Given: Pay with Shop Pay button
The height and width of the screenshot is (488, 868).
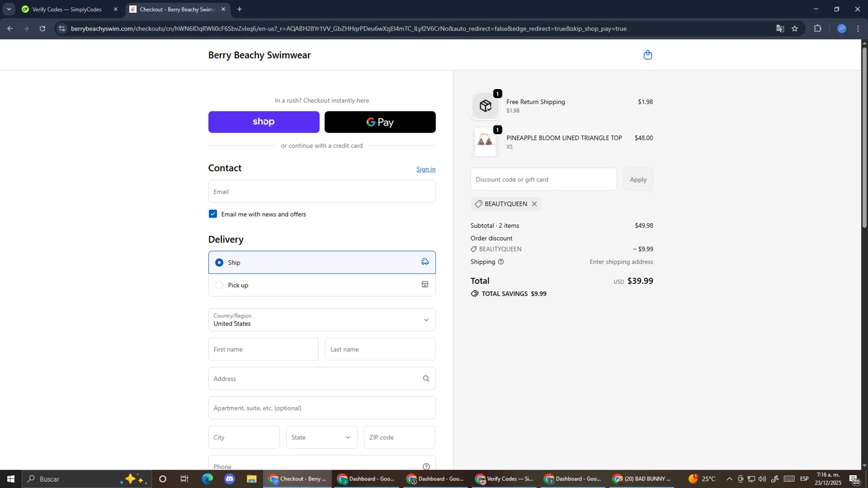Looking at the screenshot, I should 264,122.
